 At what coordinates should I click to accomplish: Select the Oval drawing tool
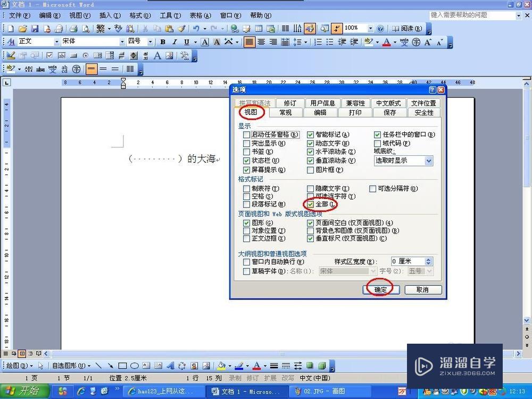135,366
